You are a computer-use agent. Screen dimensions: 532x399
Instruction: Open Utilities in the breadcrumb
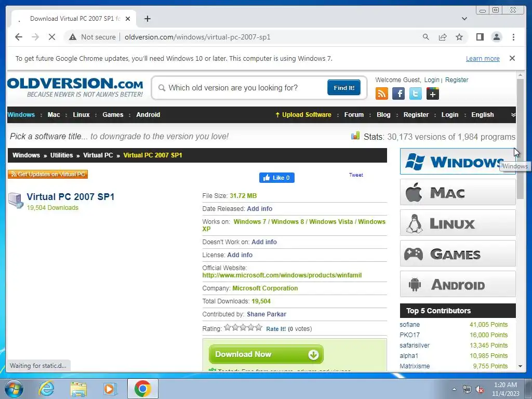pyautogui.click(x=61, y=155)
